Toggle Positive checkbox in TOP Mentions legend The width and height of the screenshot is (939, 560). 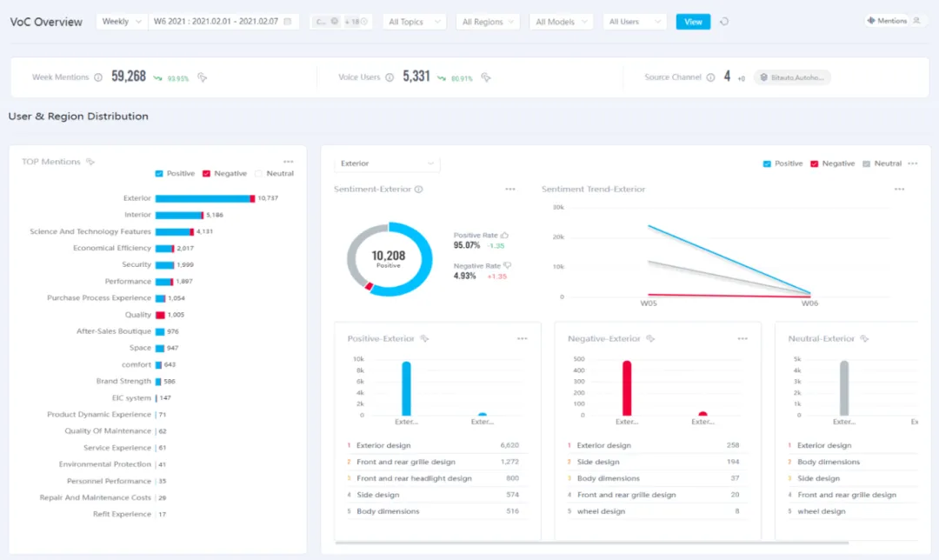point(159,174)
